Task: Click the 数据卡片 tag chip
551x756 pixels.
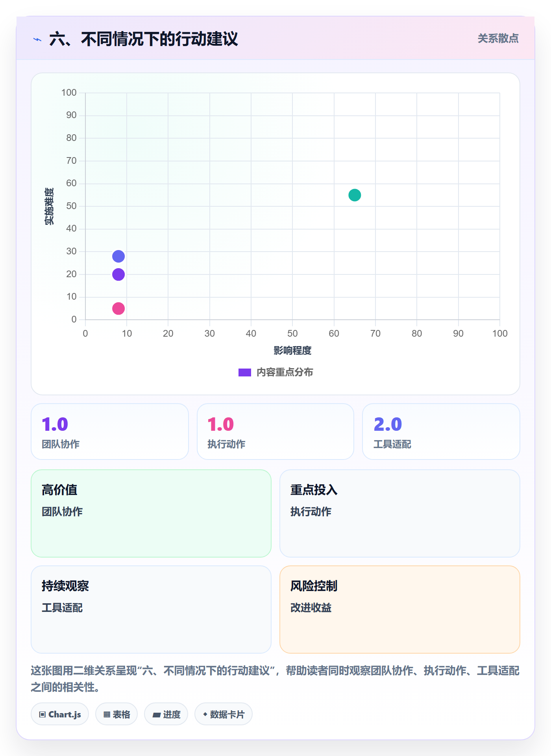Action: click(224, 714)
